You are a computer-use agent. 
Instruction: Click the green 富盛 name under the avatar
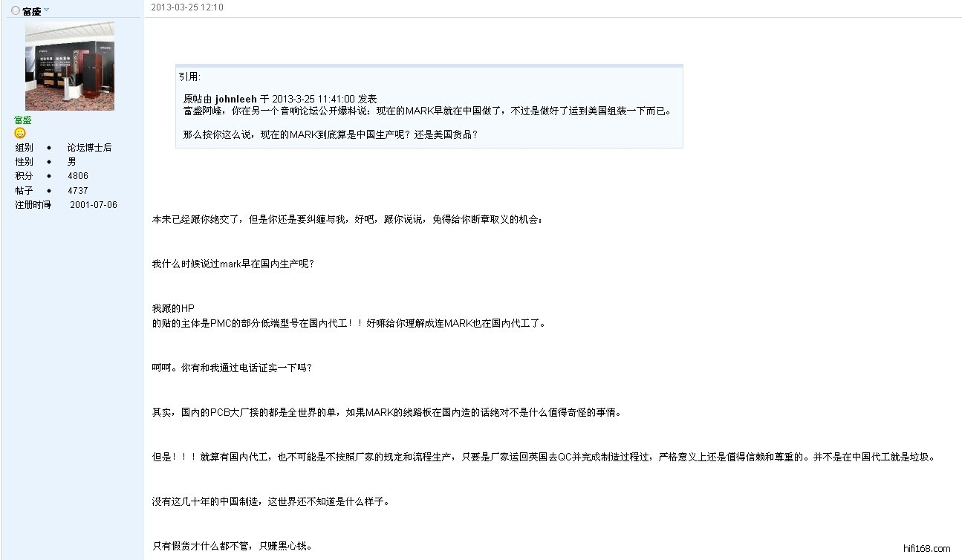coord(23,120)
